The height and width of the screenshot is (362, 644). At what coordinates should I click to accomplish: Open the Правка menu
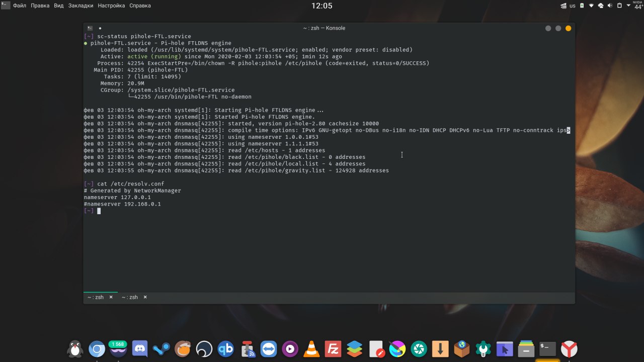coord(40,6)
